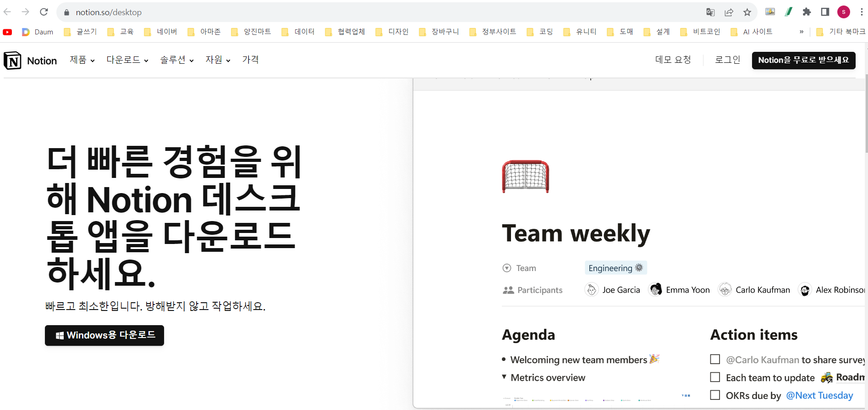Show more bookmarks with the » chevron

(802, 32)
